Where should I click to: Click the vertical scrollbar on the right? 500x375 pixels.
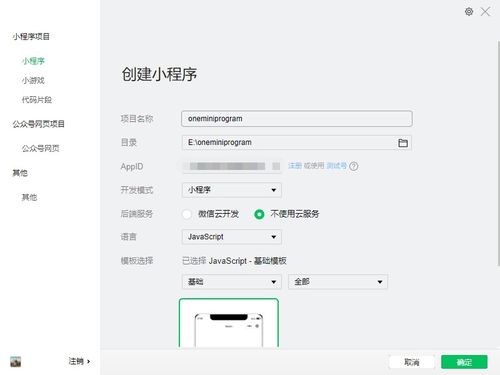(498, 153)
